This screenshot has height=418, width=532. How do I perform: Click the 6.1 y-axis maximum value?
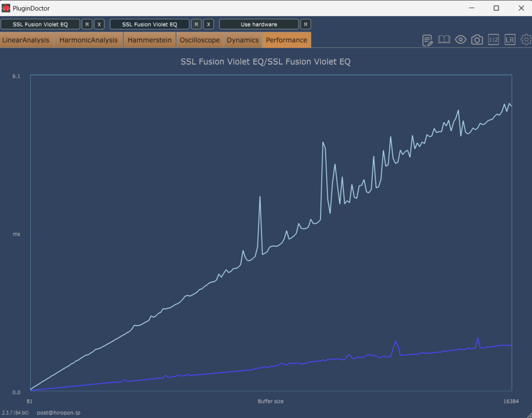point(16,76)
